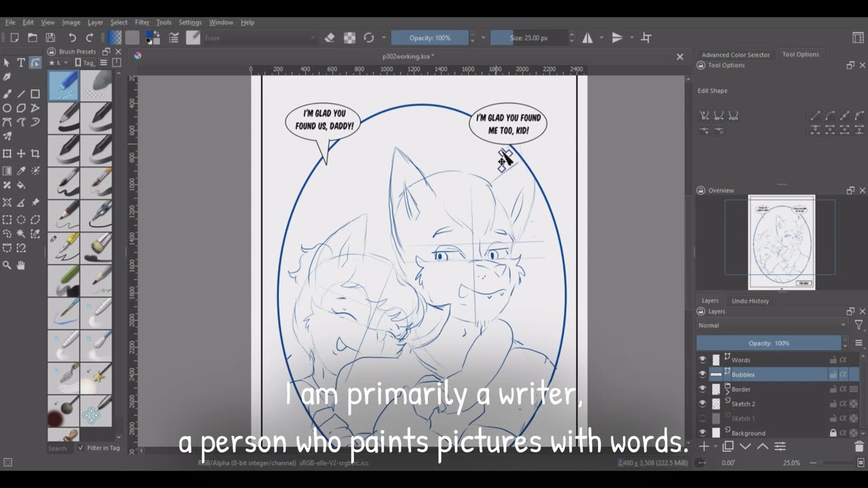Switch to the Advanced Color Selector tab
This screenshot has width=868, height=488.
(735, 55)
